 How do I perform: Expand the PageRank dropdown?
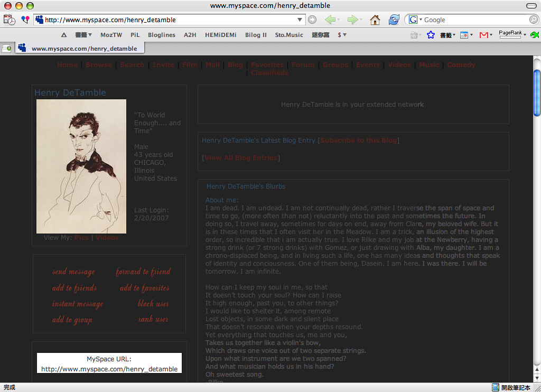(524, 35)
